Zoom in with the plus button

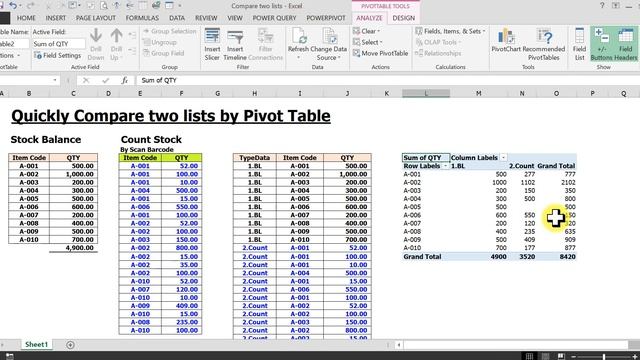pyautogui.click(x=635, y=357)
